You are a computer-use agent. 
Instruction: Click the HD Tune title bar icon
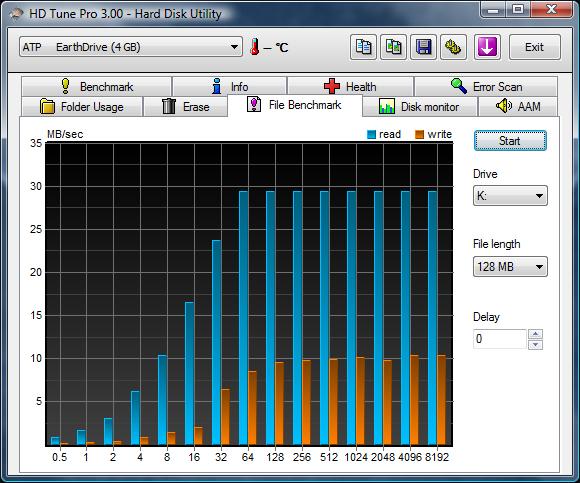coord(16,14)
